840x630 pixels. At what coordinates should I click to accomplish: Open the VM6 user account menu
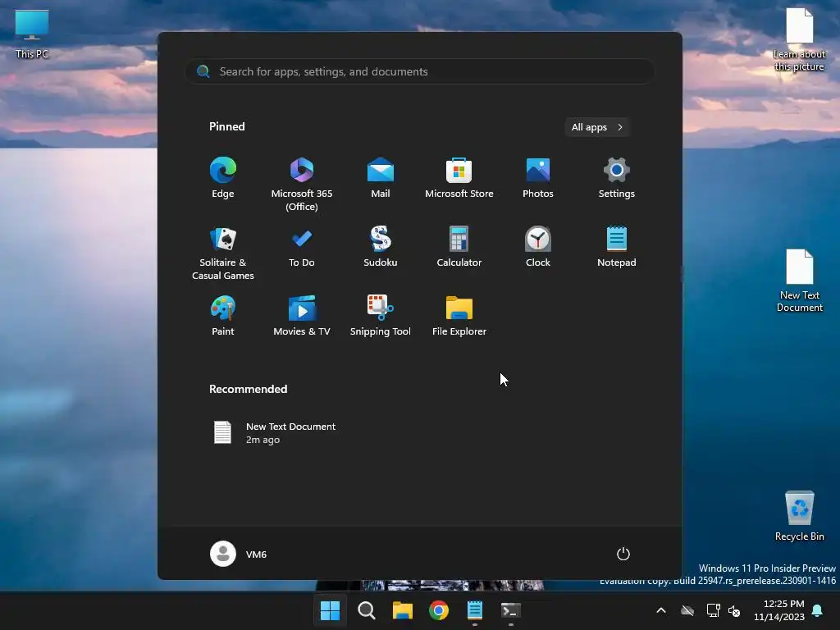pos(239,554)
